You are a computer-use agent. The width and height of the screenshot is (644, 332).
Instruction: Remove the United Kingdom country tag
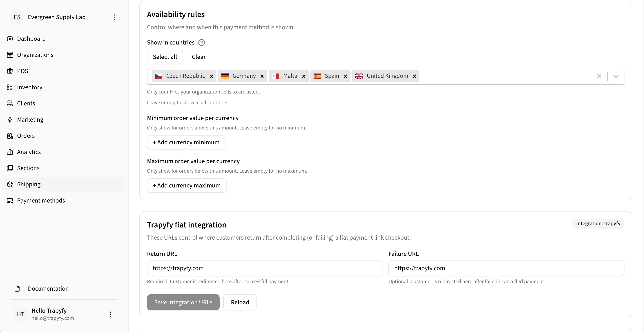tap(414, 76)
